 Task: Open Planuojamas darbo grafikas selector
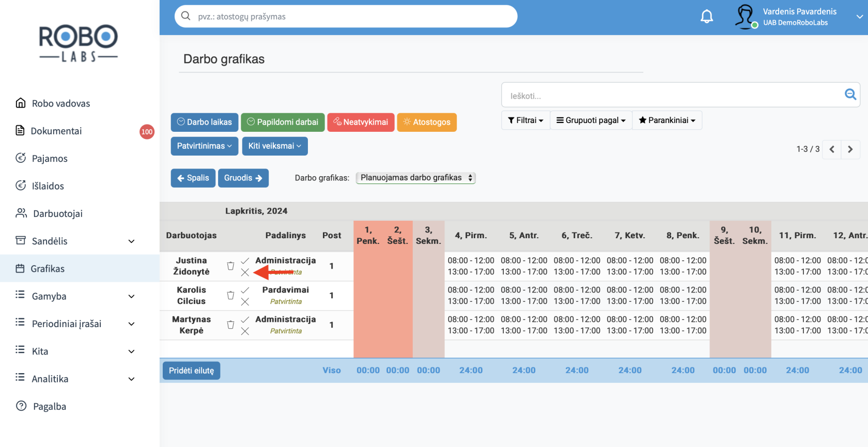coord(416,178)
